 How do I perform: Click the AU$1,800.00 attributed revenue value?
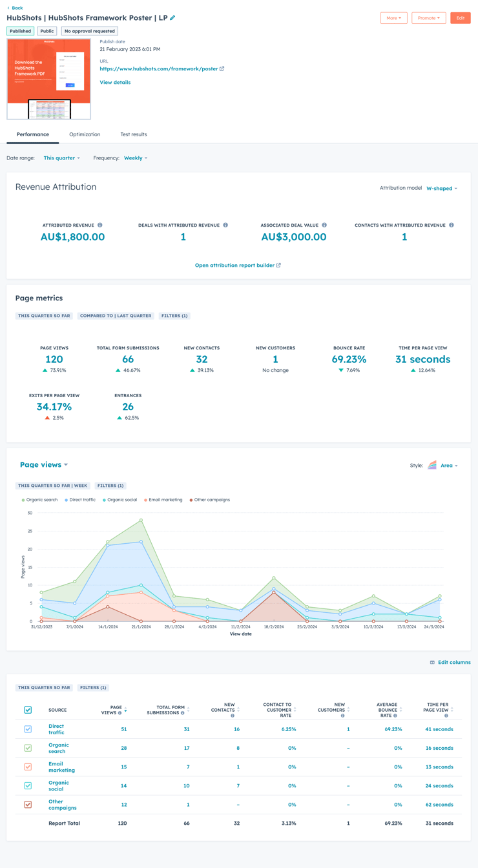(72, 237)
